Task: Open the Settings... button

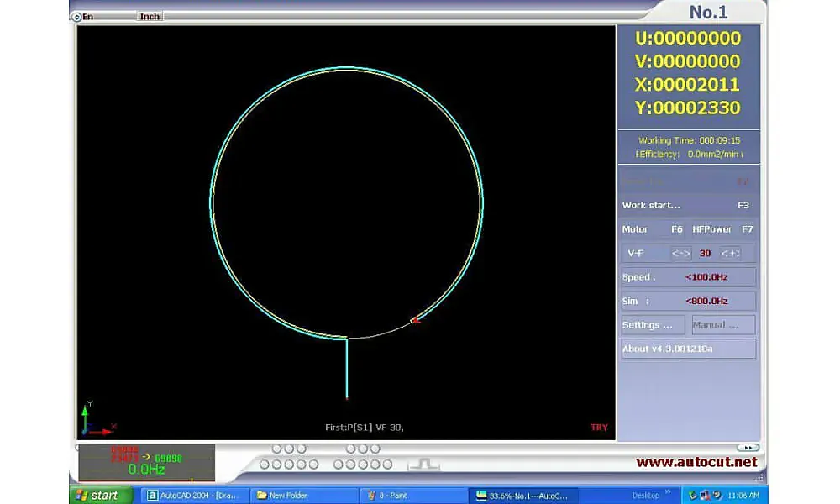Action: [653, 325]
